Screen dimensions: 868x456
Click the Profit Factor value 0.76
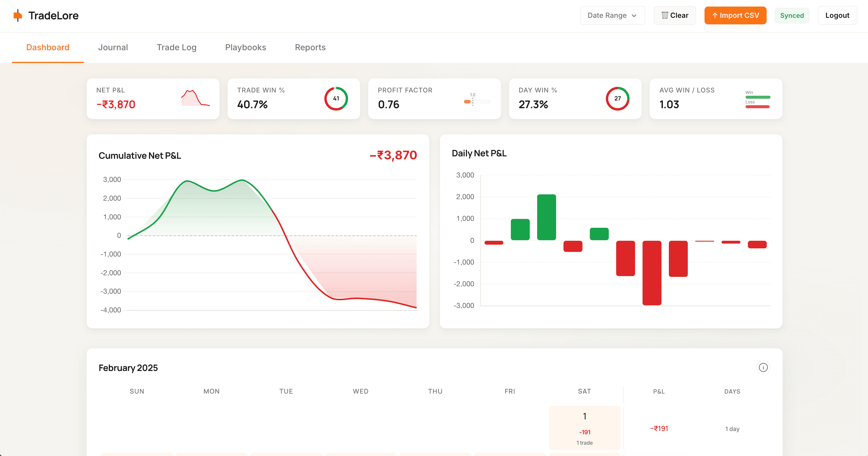point(389,104)
